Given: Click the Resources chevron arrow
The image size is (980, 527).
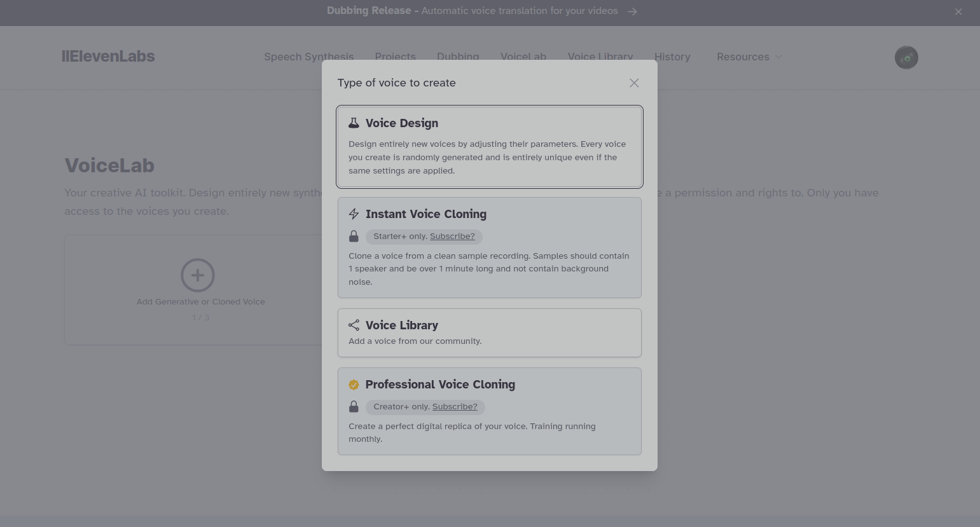Looking at the screenshot, I should coord(778,57).
